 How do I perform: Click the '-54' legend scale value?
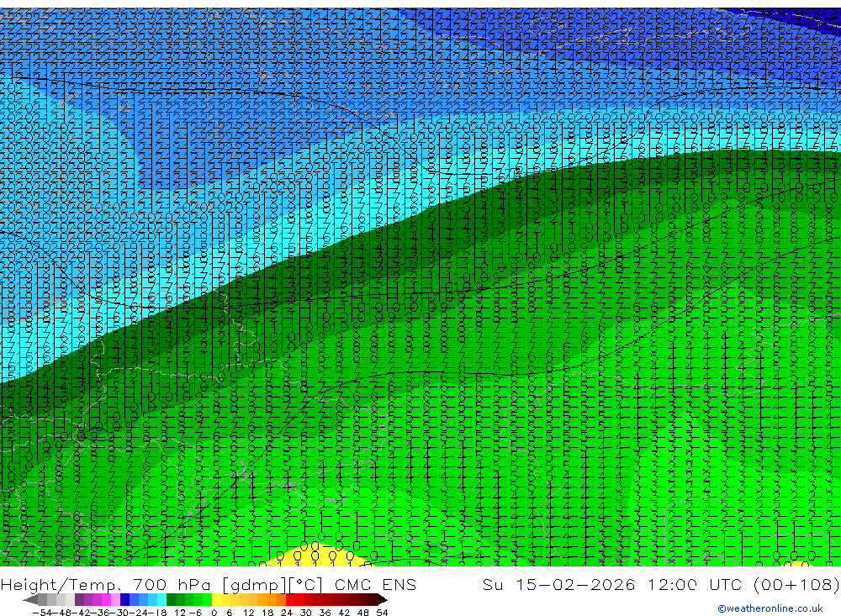[43, 613]
